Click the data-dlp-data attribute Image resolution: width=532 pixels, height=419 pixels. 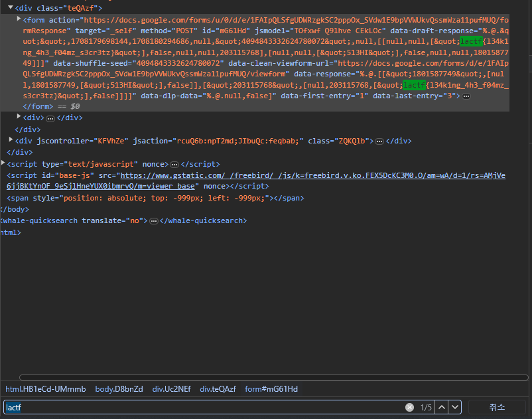pyautogui.click(x=208, y=96)
